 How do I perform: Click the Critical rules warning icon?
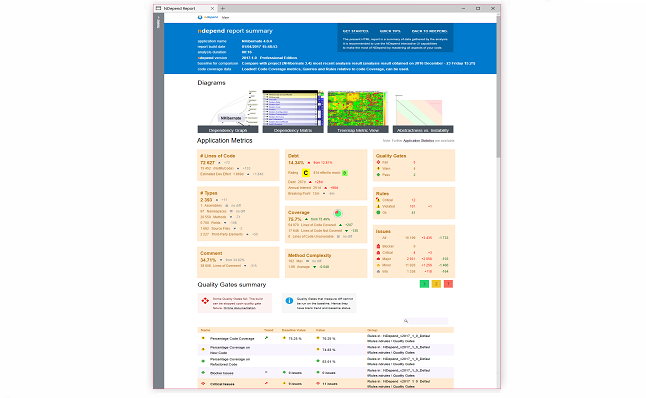tap(378, 200)
